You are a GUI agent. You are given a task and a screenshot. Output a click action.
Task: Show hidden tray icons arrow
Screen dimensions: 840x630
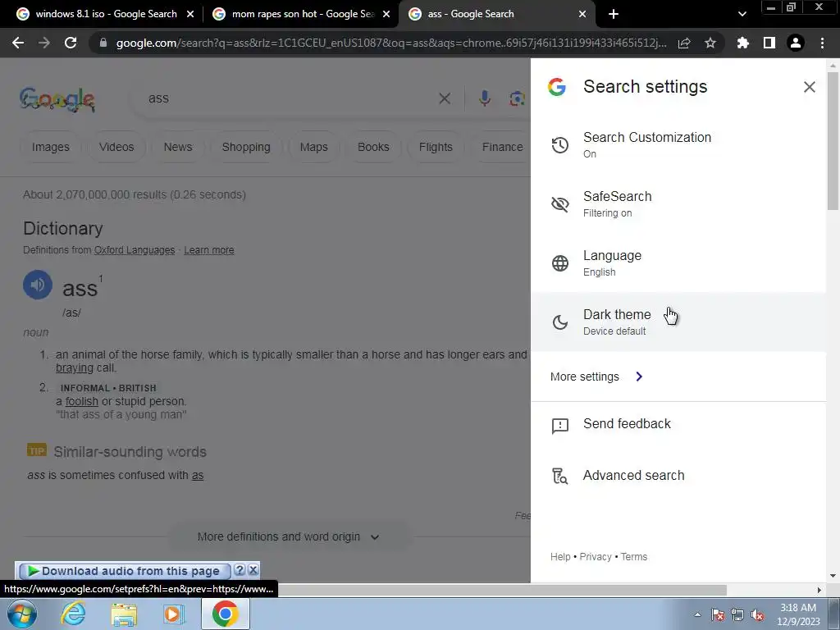[697, 614]
